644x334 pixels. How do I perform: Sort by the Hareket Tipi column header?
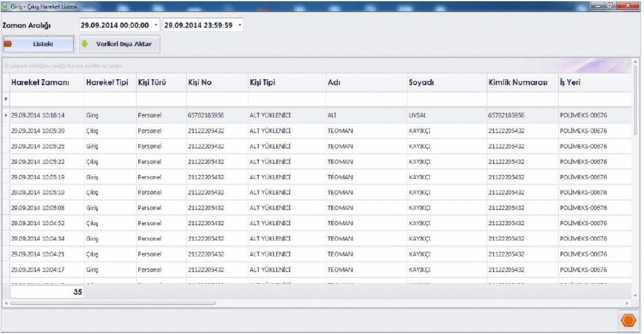(107, 82)
